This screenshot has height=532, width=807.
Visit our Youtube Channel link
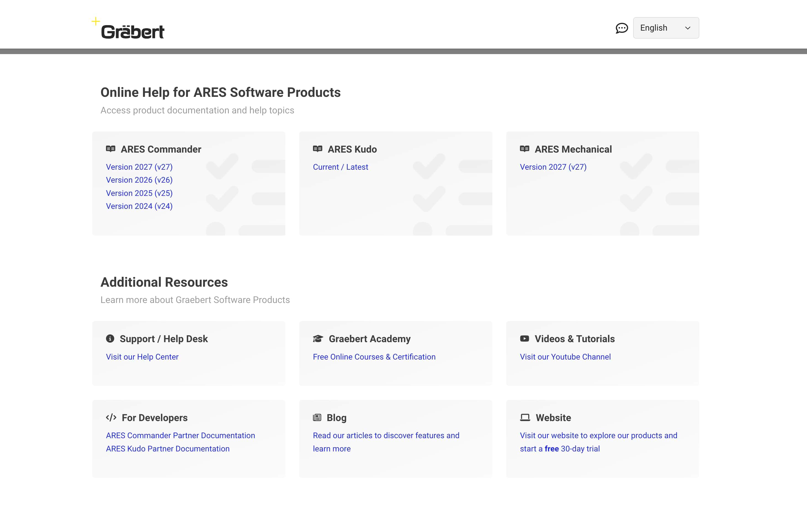tap(565, 357)
